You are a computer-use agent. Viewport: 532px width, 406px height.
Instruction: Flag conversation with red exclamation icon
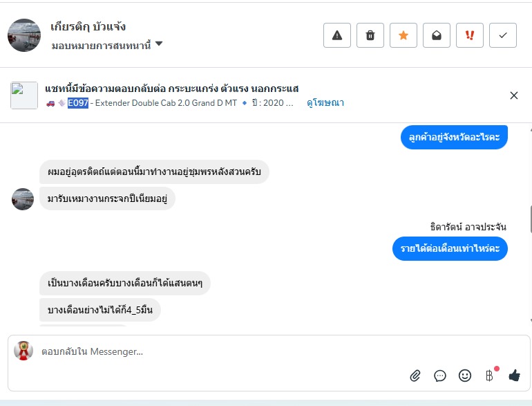[470, 35]
